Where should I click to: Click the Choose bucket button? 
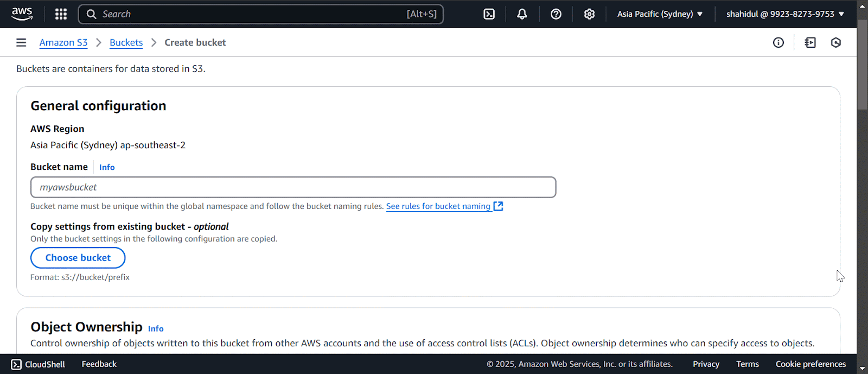(78, 258)
